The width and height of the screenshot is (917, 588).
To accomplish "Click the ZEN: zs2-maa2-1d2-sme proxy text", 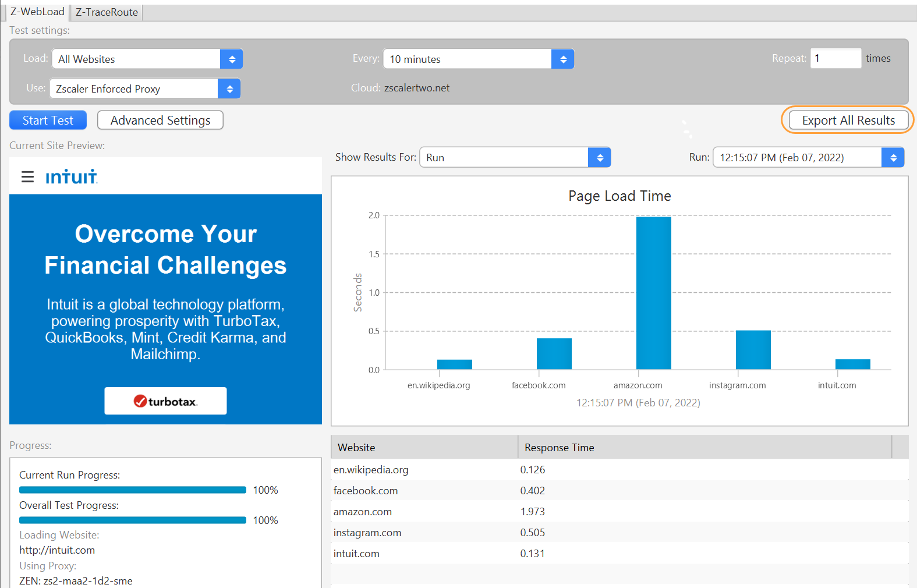I will pyautogui.click(x=76, y=581).
